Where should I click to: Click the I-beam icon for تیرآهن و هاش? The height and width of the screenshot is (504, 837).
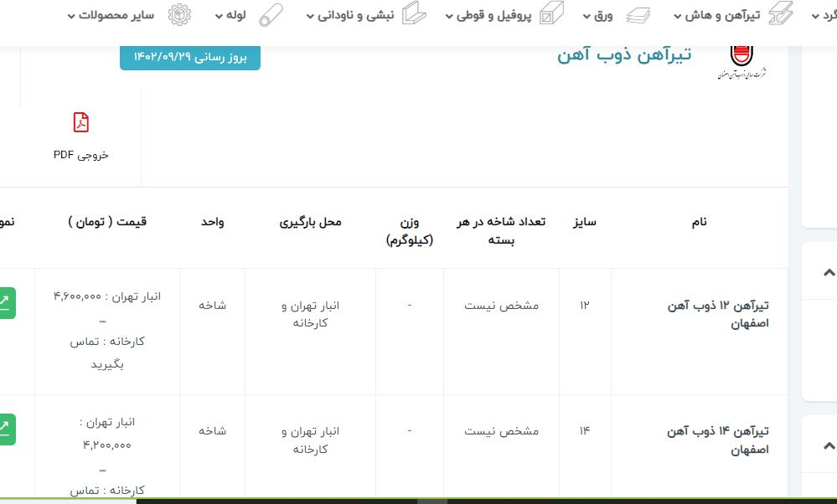coord(781,14)
